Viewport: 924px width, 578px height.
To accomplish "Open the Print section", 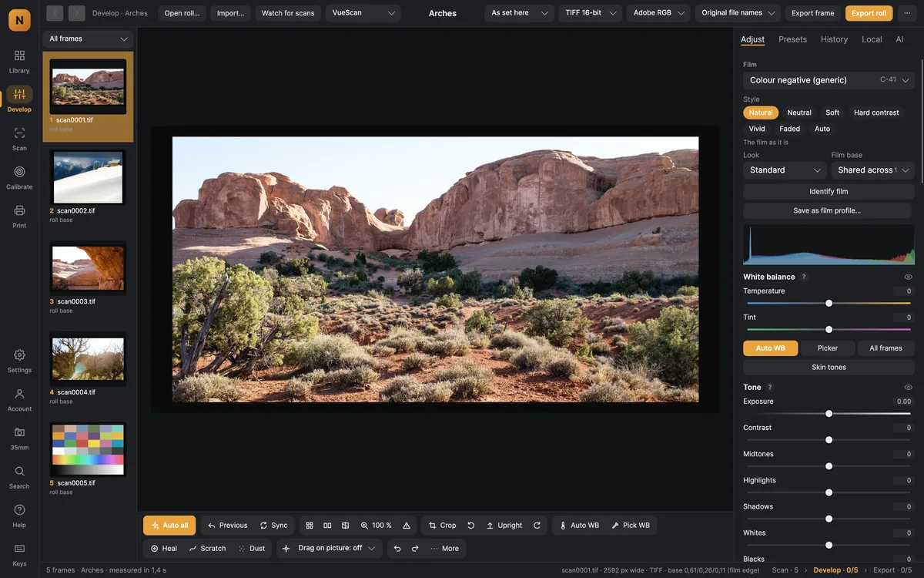I will click(x=19, y=217).
